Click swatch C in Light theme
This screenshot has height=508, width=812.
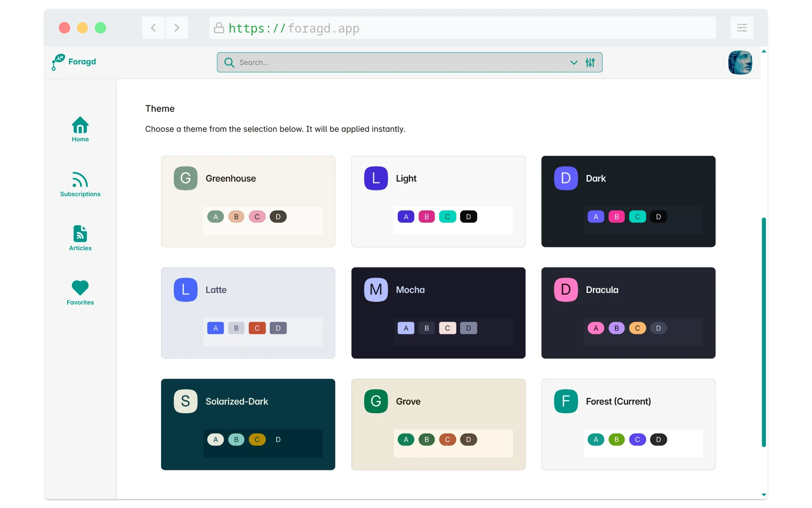pyautogui.click(x=447, y=217)
